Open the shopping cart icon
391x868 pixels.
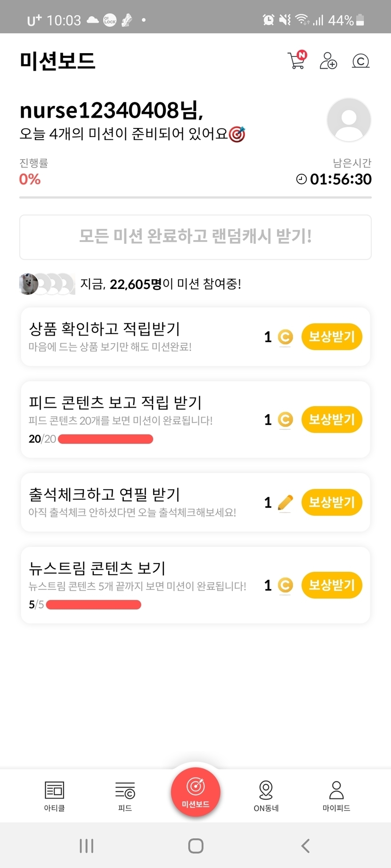coord(297,60)
